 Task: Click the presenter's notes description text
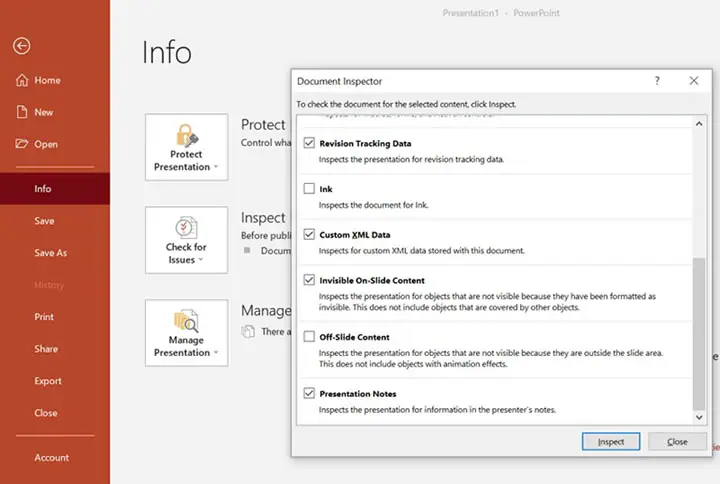[437, 410]
